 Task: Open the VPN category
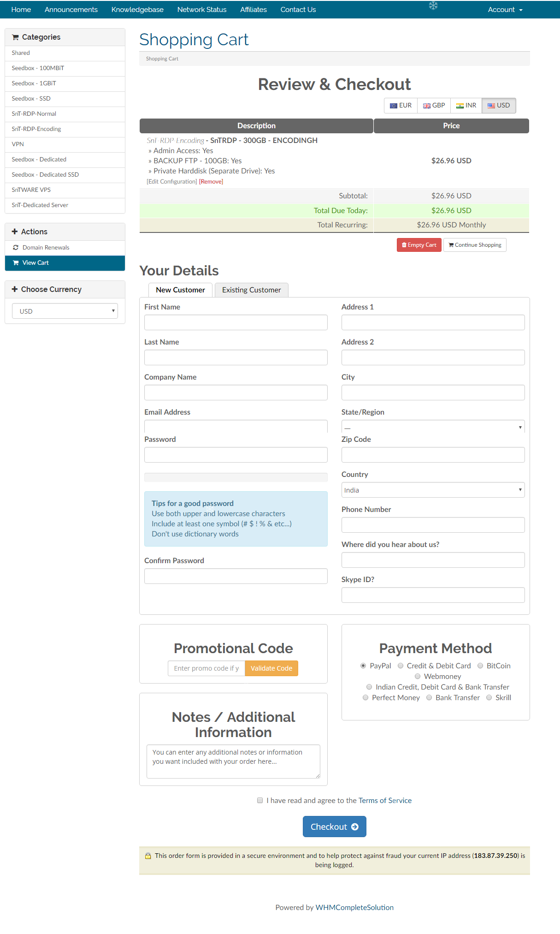pyautogui.click(x=65, y=144)
